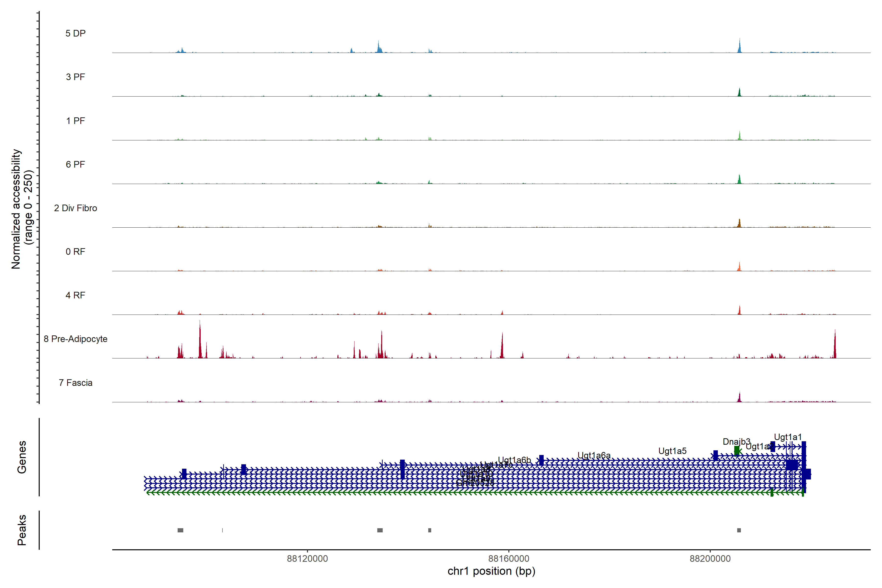Click the rightmost gray peak marker
882x588 pixels.
(x=739, y=530)
